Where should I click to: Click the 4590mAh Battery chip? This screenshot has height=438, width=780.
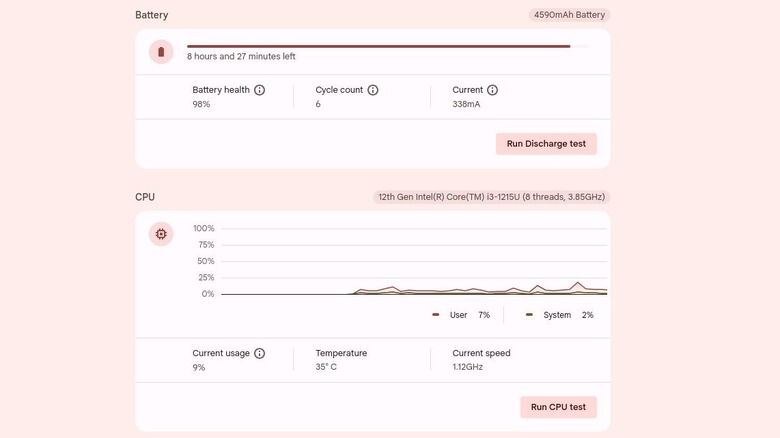569,15
